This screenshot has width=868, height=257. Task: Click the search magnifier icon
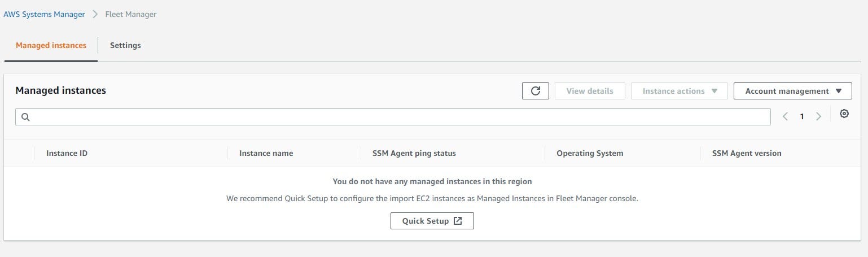(x=25, y=117)
